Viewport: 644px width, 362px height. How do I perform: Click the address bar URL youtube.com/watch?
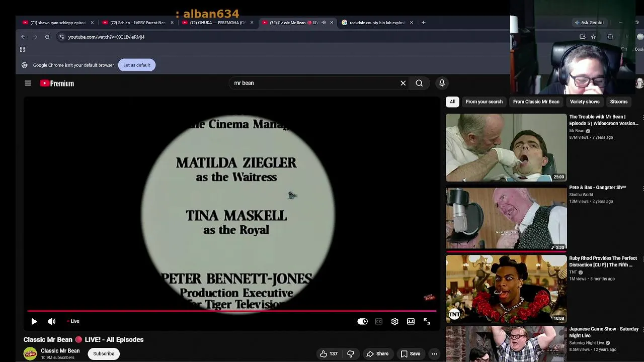point(106,37)
